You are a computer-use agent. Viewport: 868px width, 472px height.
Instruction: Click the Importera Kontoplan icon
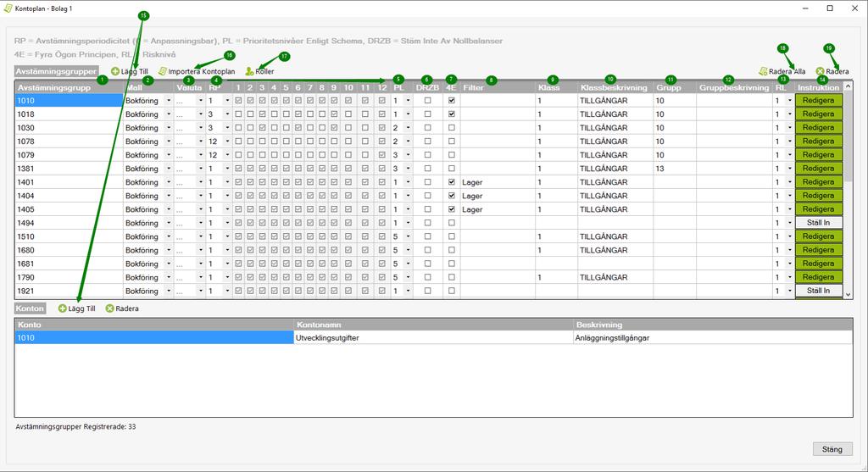(x=162, y=71)
